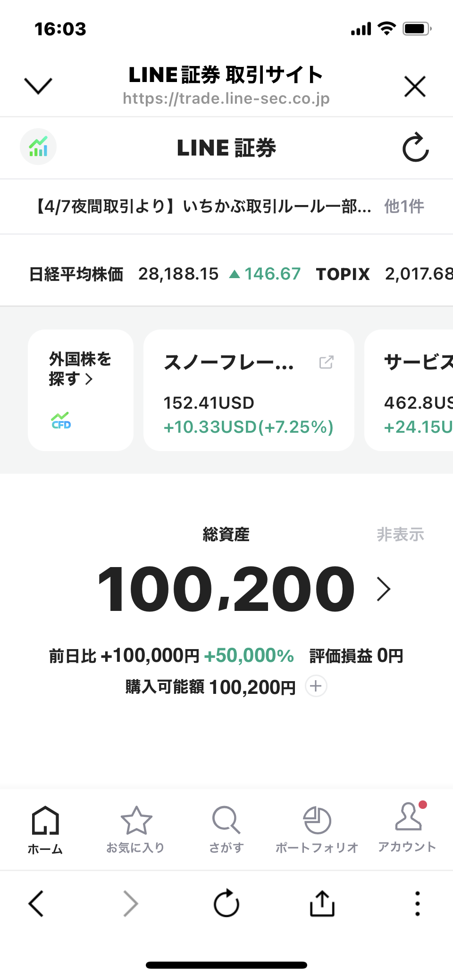The image size is (453, 980).
Task: Expand total assets details with chevron arrow
Action: (383, 589)
